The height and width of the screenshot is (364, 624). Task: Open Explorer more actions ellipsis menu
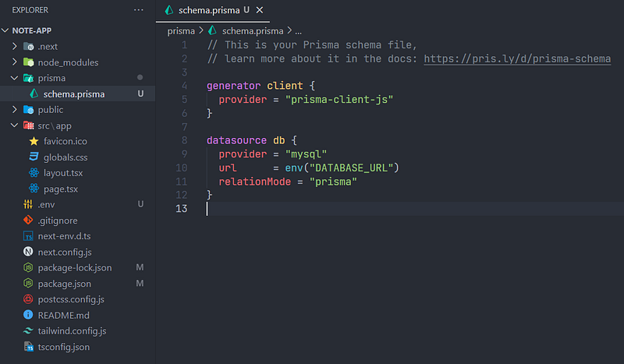(x=139, y=10)
